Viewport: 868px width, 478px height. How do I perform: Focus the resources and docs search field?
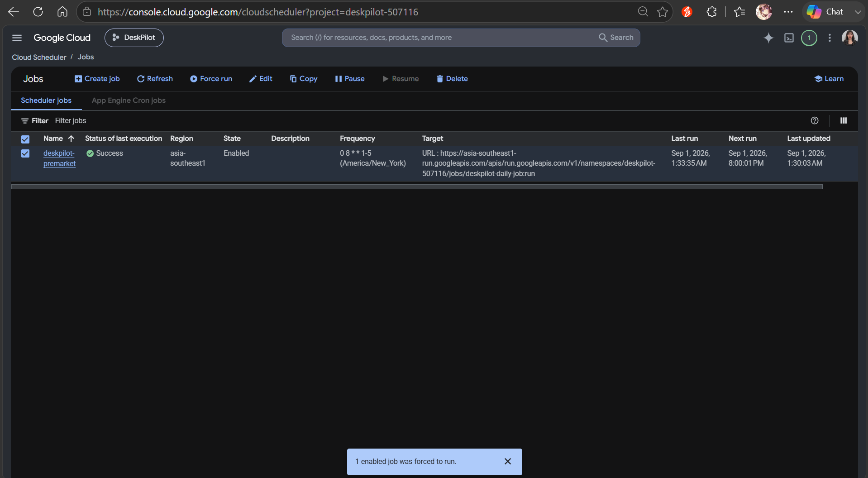439,38
